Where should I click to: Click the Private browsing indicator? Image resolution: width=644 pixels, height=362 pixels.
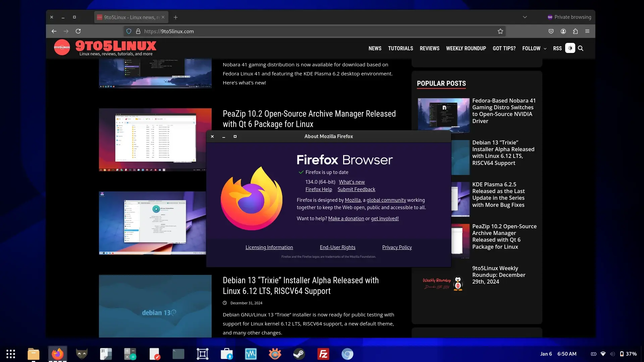click(x=569, y=17)
